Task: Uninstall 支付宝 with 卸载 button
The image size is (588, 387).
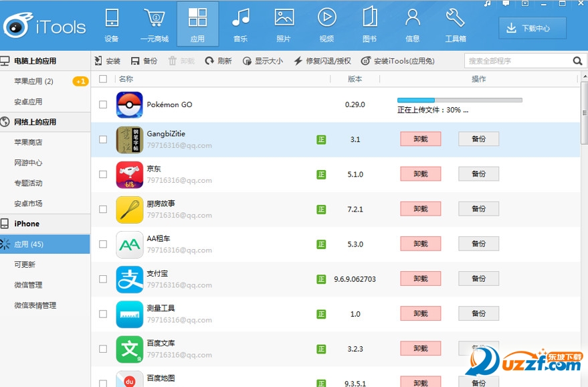Action: pyautogui.click(x=421, y=279)
